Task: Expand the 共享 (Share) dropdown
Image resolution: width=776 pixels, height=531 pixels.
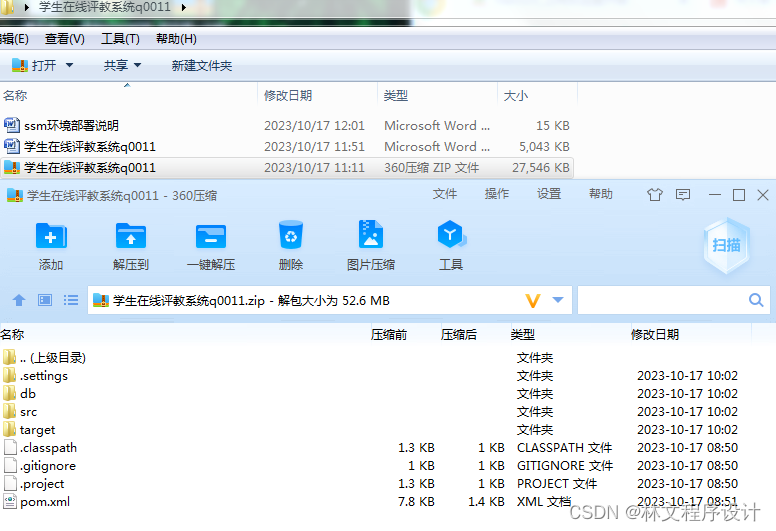Action: coord(137,65)
